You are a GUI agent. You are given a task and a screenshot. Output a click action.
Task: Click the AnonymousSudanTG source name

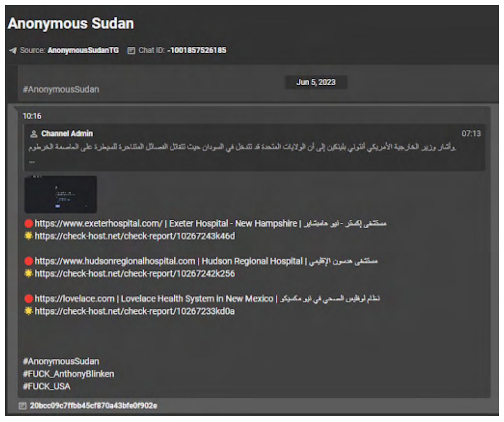[83, 51]
